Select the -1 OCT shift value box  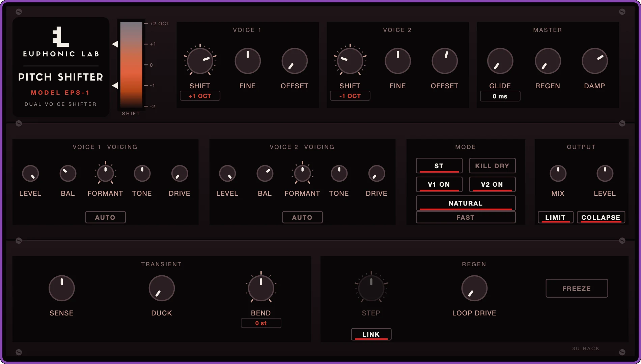(x=350, y=96)
